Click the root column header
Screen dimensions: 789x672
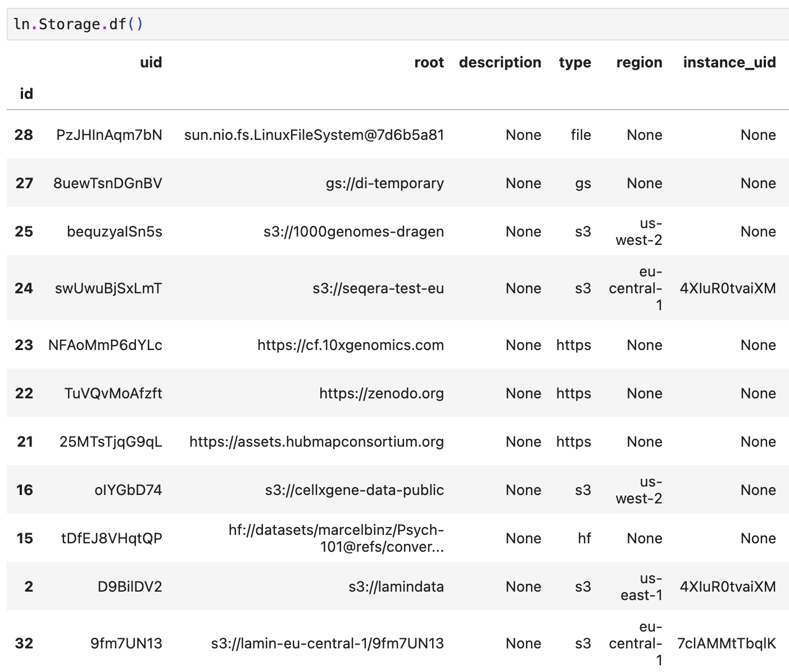point(429,62)
